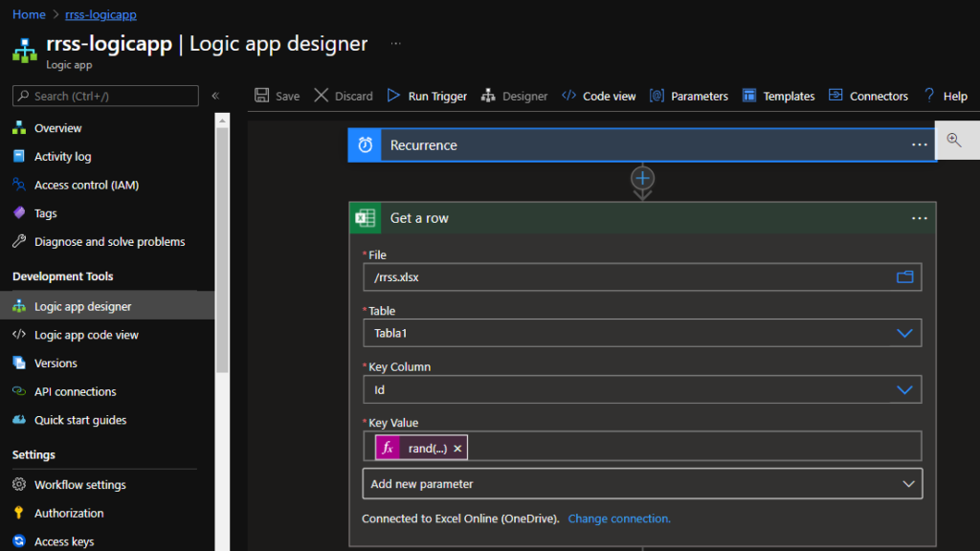Open Code view from toolbar
This screenshot has width=980, height=551.
599,96
